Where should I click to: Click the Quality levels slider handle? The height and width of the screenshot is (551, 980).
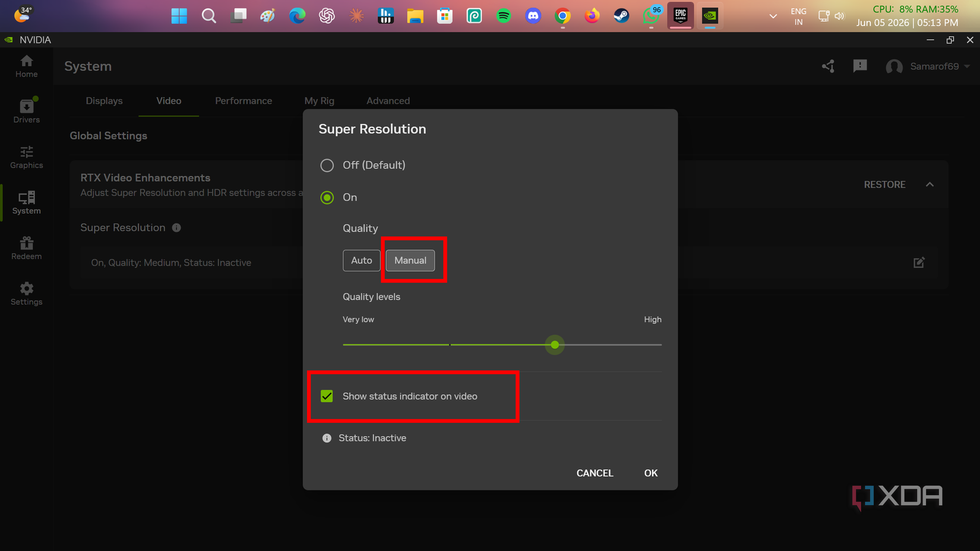coord(555,344)
